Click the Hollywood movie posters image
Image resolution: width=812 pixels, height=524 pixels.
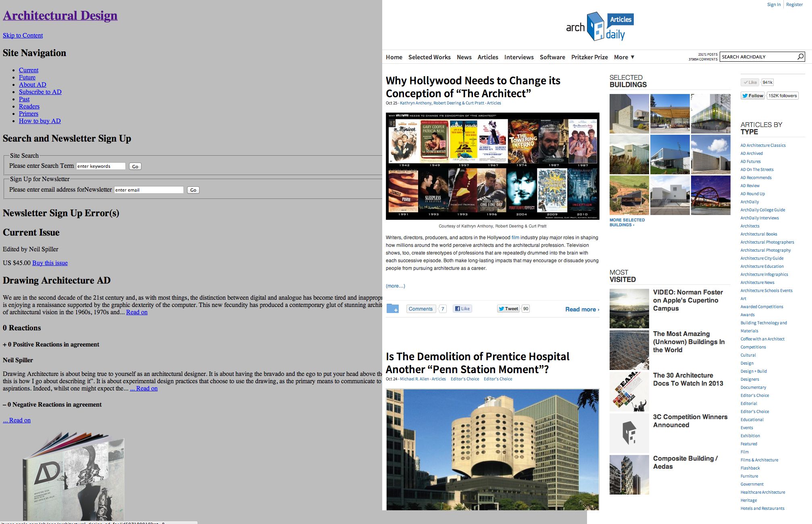[x=492, y=166]
